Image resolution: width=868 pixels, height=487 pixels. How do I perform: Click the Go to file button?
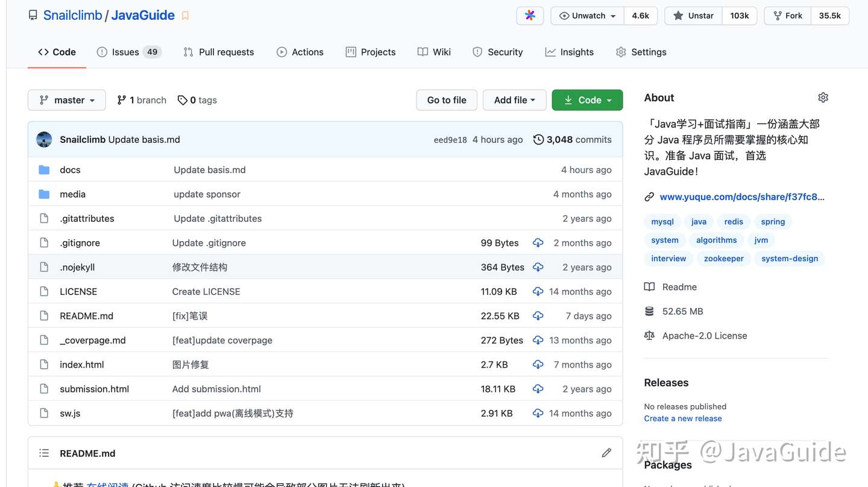pyautogui.click(x=447, y=100)
